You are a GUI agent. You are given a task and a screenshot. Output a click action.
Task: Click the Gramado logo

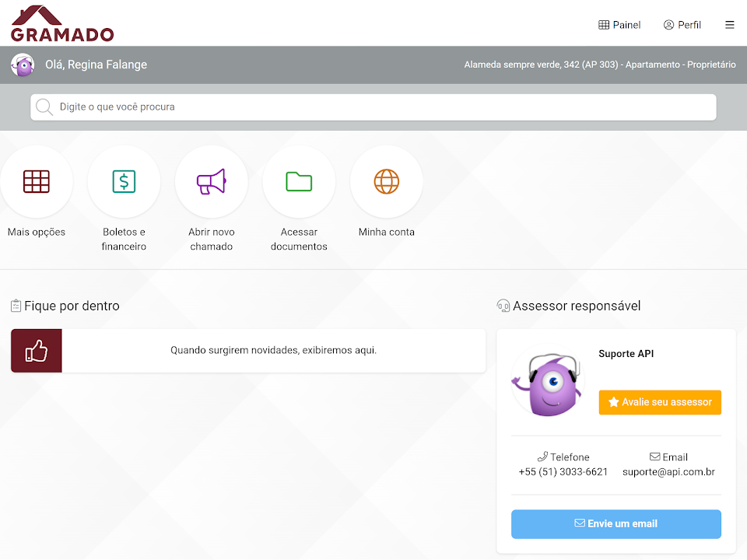[x=62, y=24]
